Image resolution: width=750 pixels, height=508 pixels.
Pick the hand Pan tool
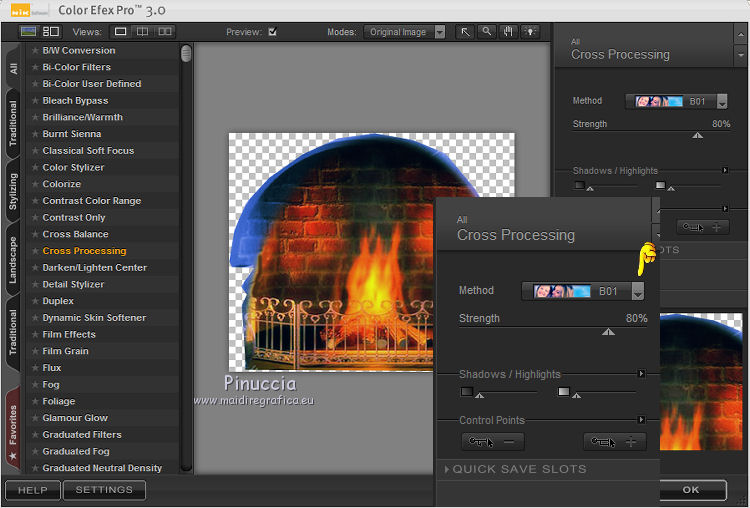[508, 32]
